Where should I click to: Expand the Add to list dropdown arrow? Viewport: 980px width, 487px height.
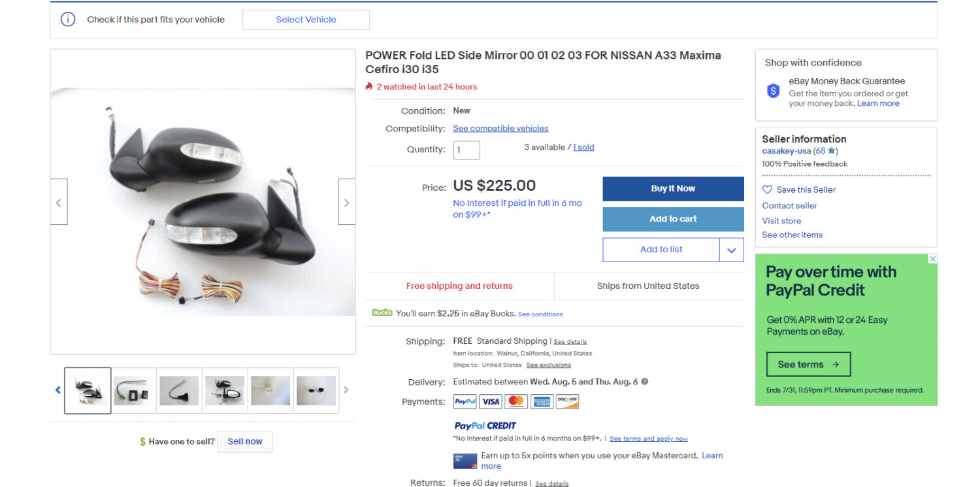pyautogui.click(x=731, y=250)
